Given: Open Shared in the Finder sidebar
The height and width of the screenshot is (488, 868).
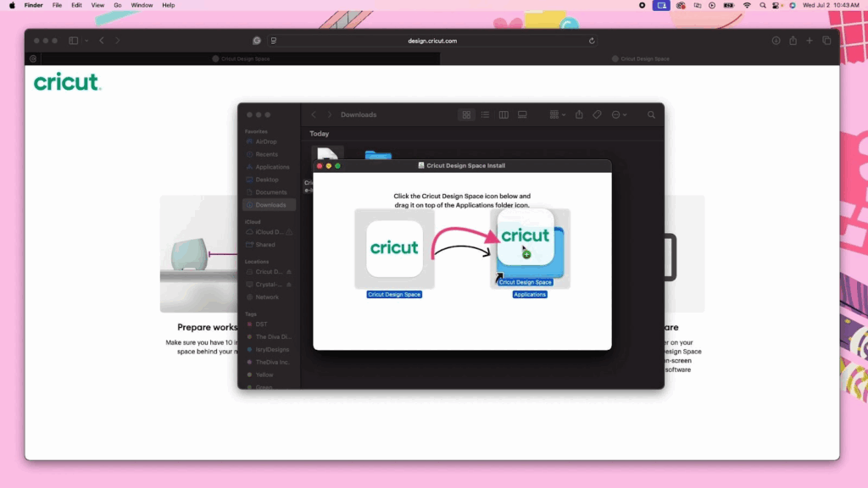Looking at the screenshot, I should (269, 245).
